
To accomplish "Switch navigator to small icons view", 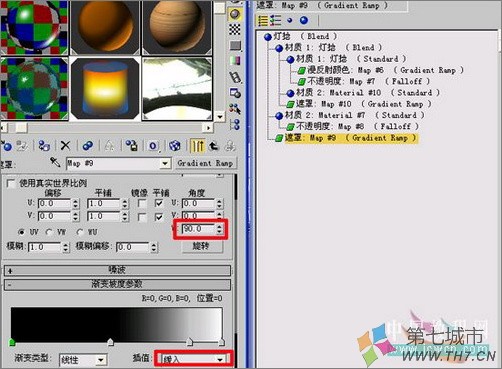I will (290, 20).
